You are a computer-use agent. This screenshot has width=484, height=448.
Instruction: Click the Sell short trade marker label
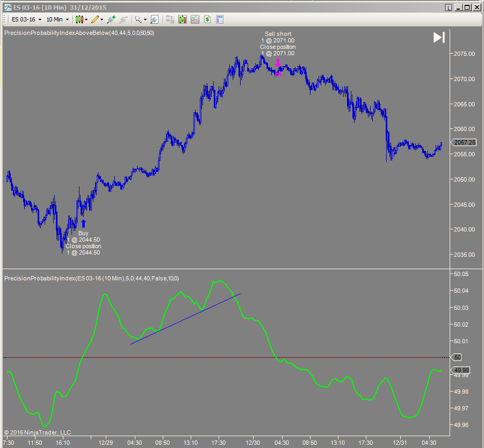(277, 34)
